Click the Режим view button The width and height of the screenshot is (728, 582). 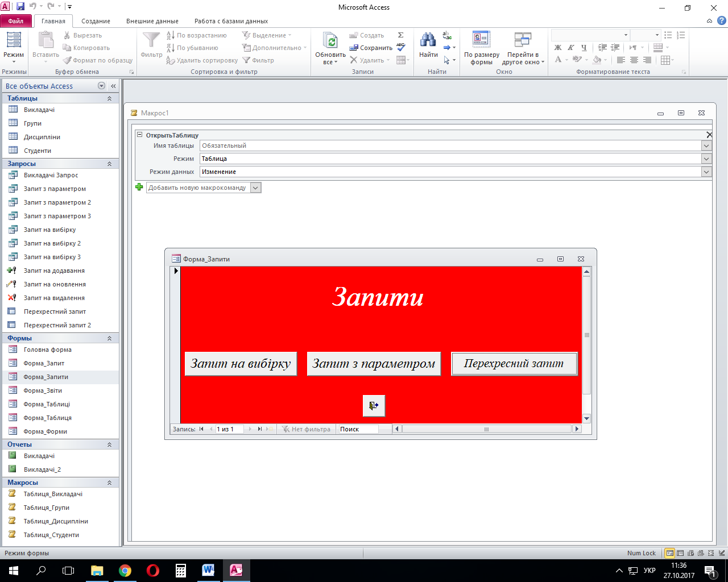coord(14,48)
